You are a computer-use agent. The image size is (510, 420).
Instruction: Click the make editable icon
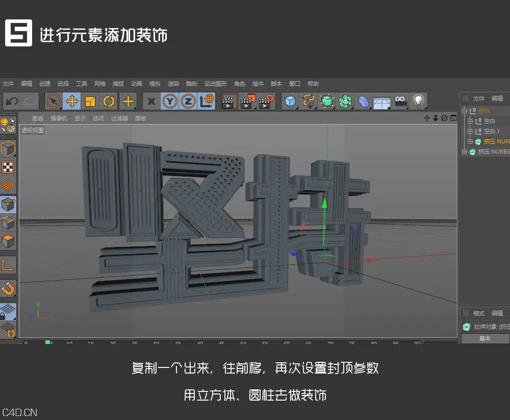point(8,125)
